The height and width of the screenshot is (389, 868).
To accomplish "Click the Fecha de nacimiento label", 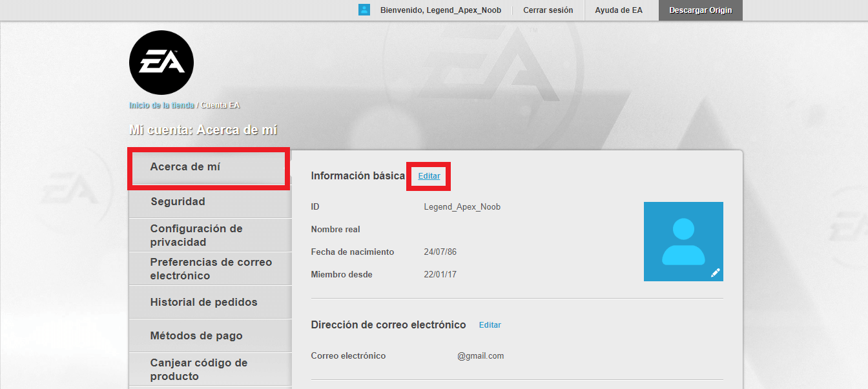I will pos(352,252).
